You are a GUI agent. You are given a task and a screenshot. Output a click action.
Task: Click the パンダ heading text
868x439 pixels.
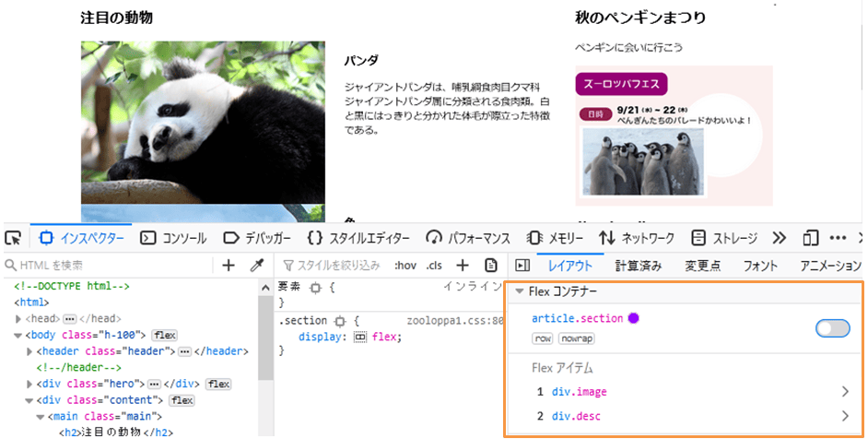tap(361, 61)
